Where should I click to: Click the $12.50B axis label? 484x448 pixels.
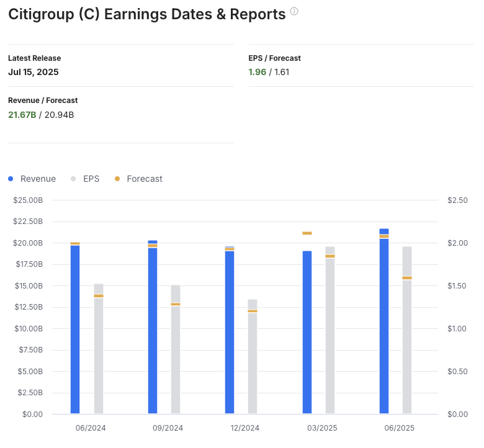click(29, 307)
